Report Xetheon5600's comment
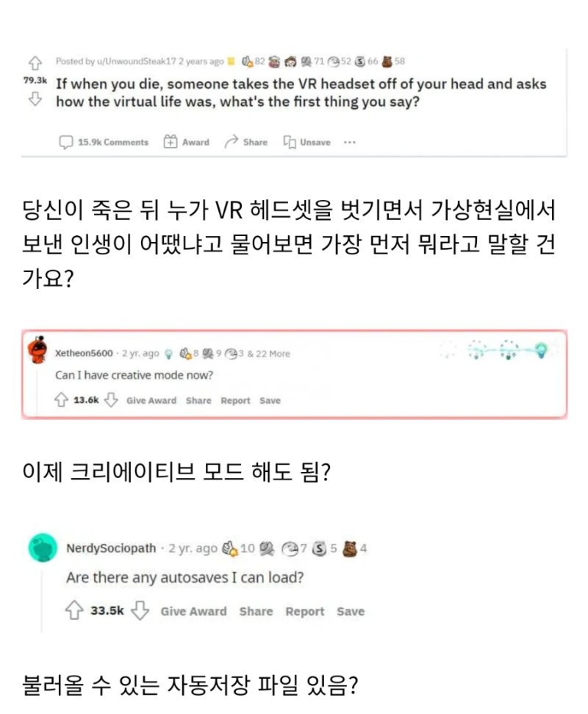 click(235, 400)
